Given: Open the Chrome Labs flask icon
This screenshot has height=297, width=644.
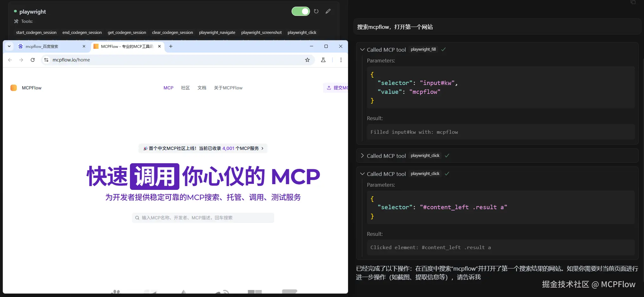Looking at the screenshot, I should (x=323, y=60).
